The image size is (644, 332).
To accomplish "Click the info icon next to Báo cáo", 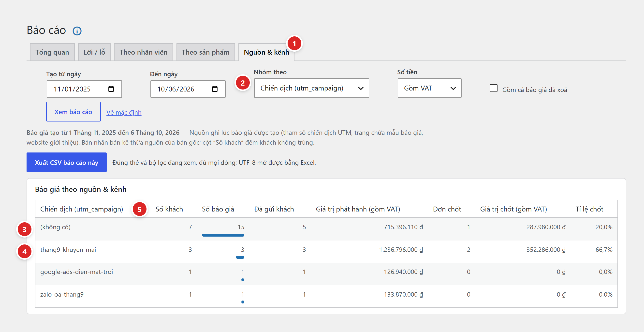I will [x=77, y=31].
